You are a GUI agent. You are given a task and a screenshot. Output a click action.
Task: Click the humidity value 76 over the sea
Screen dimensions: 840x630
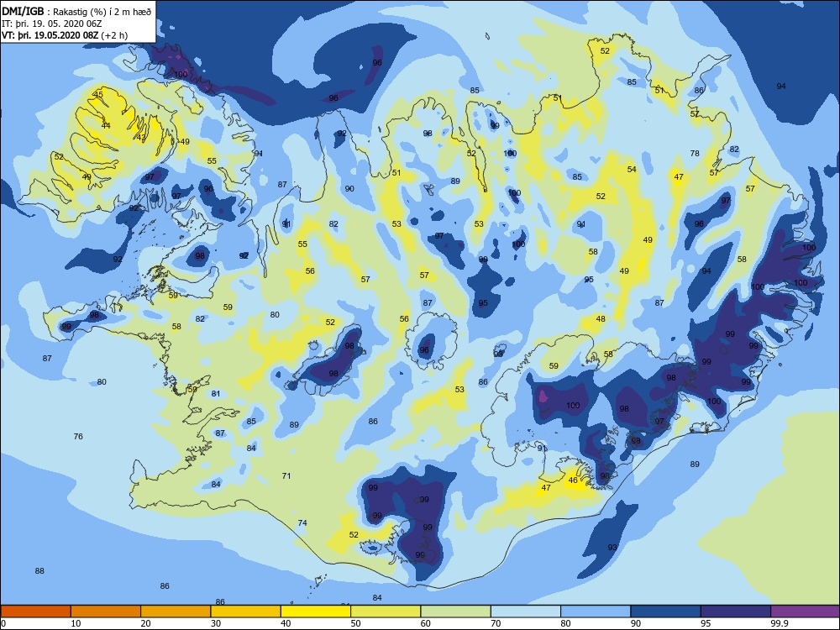[78, 437]
